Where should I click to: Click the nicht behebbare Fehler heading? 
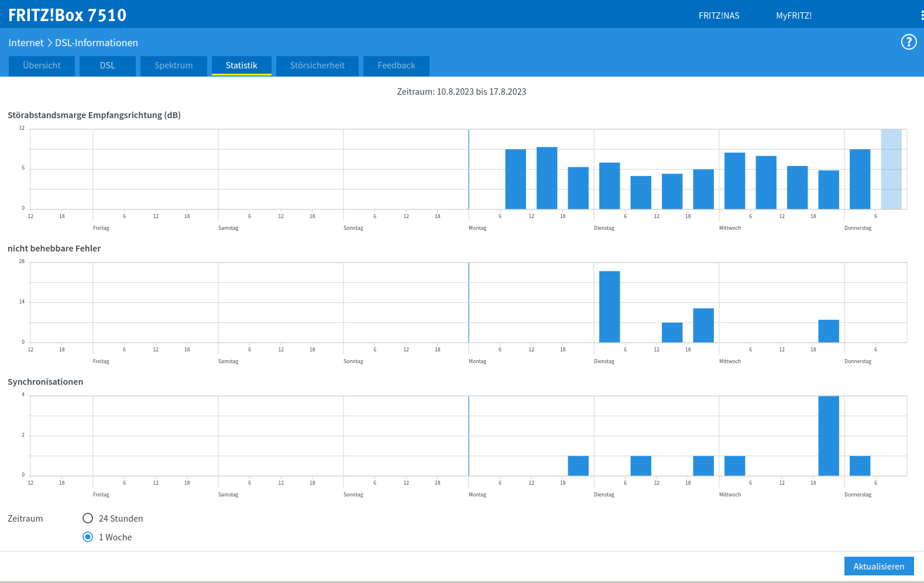point(54,249)
